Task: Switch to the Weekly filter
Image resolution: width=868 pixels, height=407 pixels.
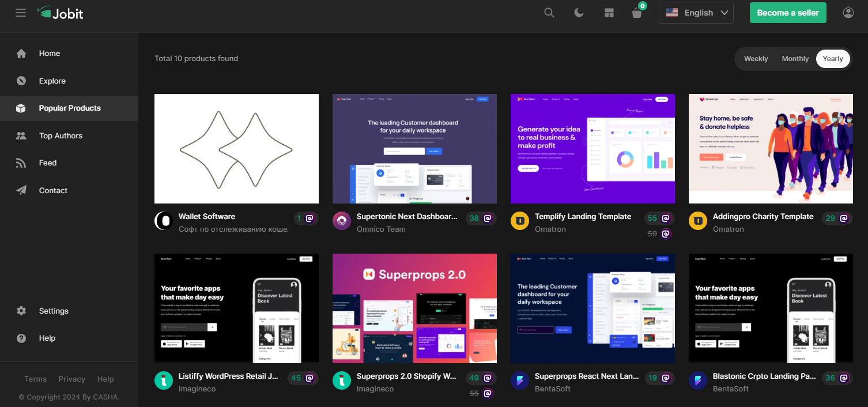Action: [x=756, y=59]
